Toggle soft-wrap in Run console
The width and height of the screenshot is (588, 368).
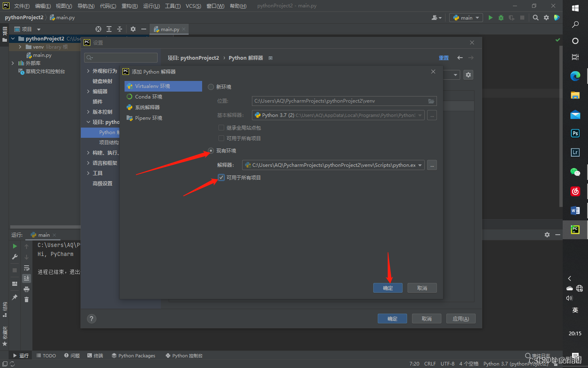(x=27, y=268)
